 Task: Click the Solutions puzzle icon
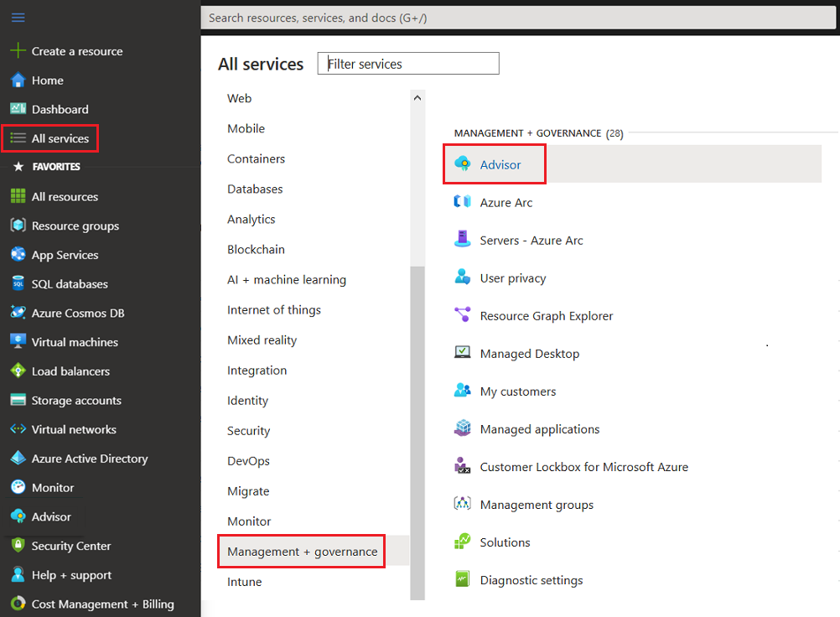tap(462, 542)
